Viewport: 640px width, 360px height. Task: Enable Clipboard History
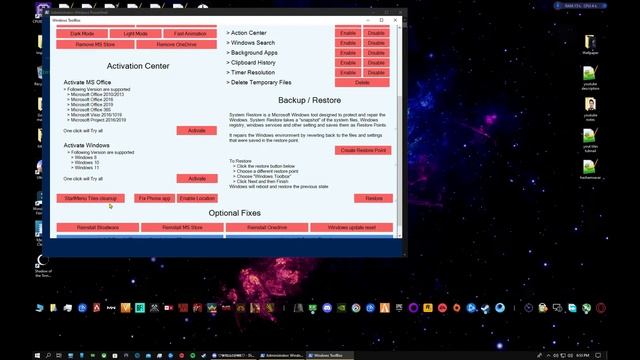(x=348, y=63)
